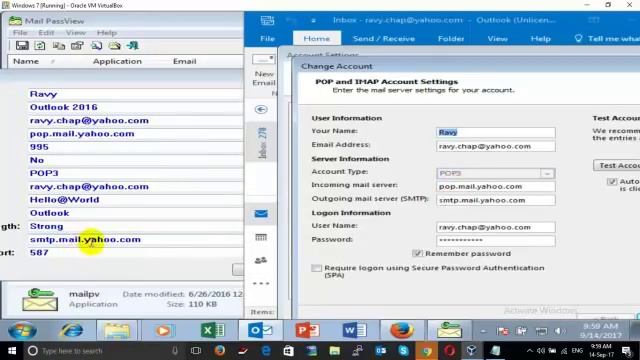Click the Refresh icon in Mail PassView toolbar
This screenshot has height=360, width=640.
point(40,46)
